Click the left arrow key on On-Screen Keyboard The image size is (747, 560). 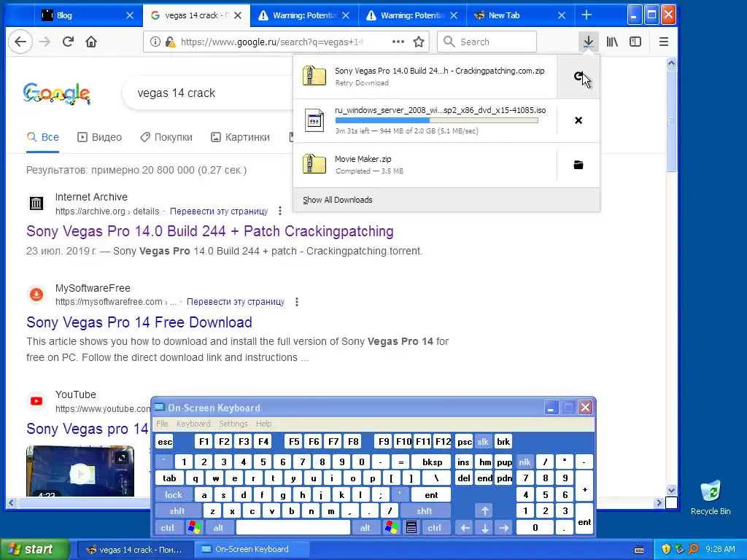(x=465, y=528)
